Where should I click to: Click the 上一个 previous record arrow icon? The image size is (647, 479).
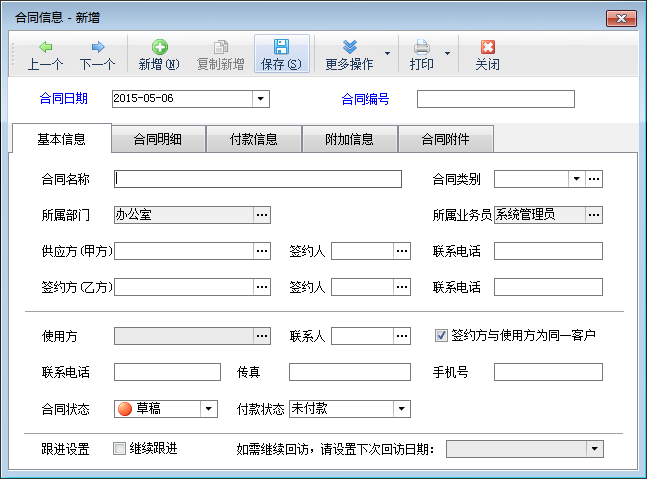(46, 47)
